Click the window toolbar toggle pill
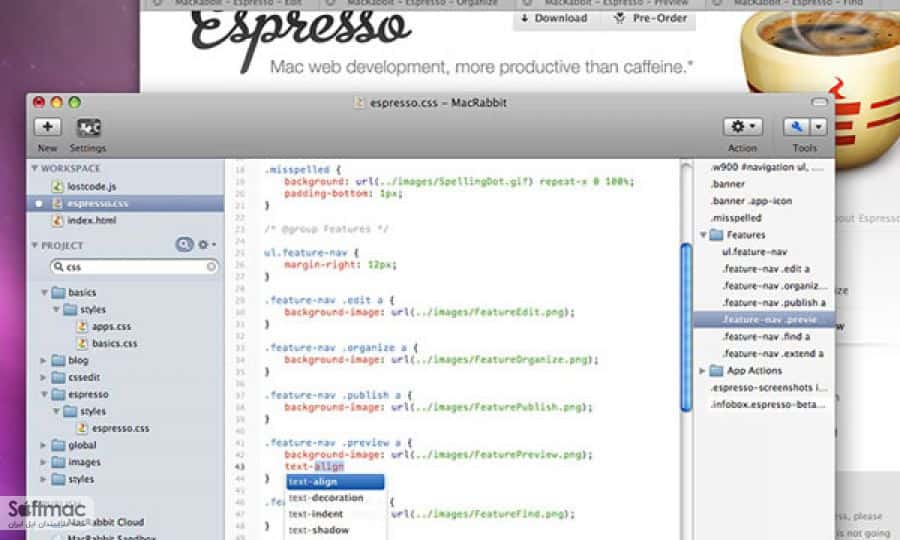The image size is (900, 540). click(819, 102)
